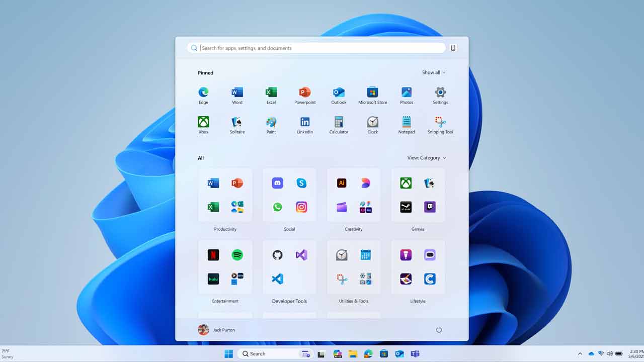Click the Power button
The image size is (644, 362).
439,330
